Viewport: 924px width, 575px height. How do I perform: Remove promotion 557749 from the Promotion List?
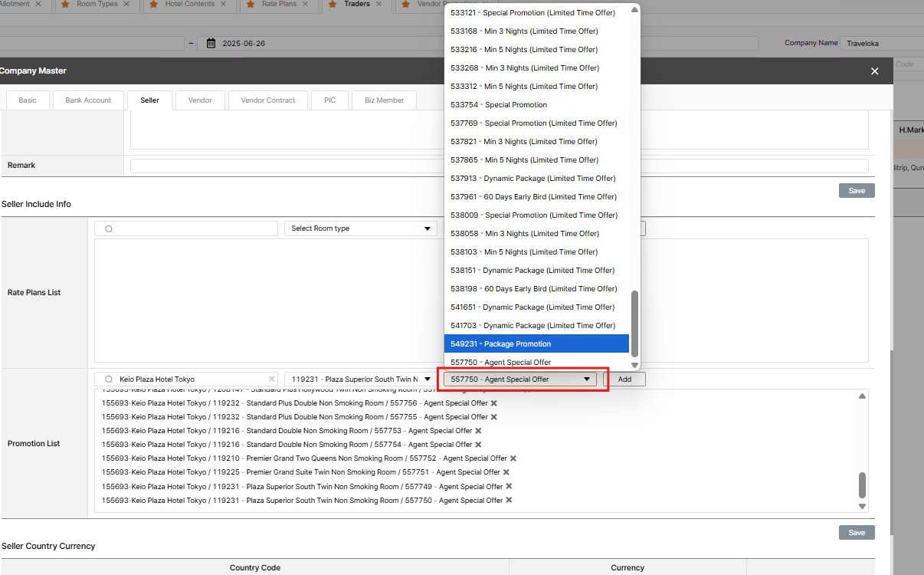click(509, 486)
